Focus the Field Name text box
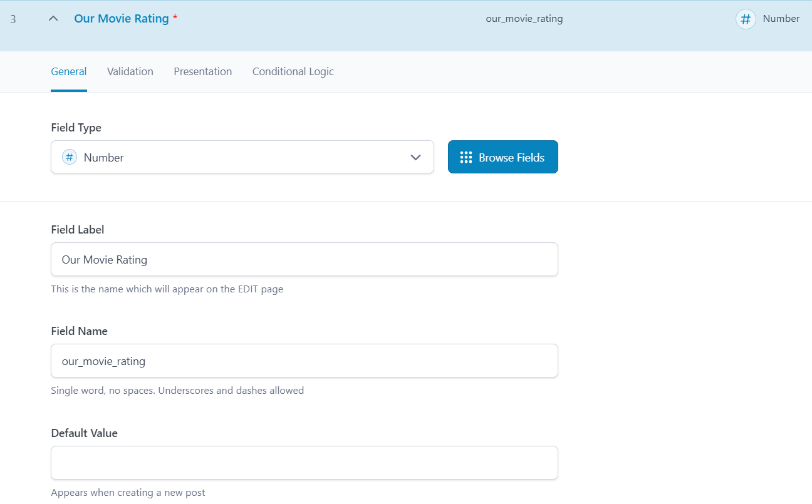The width and height of the screenshot is (812, 504). pyautogui.click(x=304, y=361)
